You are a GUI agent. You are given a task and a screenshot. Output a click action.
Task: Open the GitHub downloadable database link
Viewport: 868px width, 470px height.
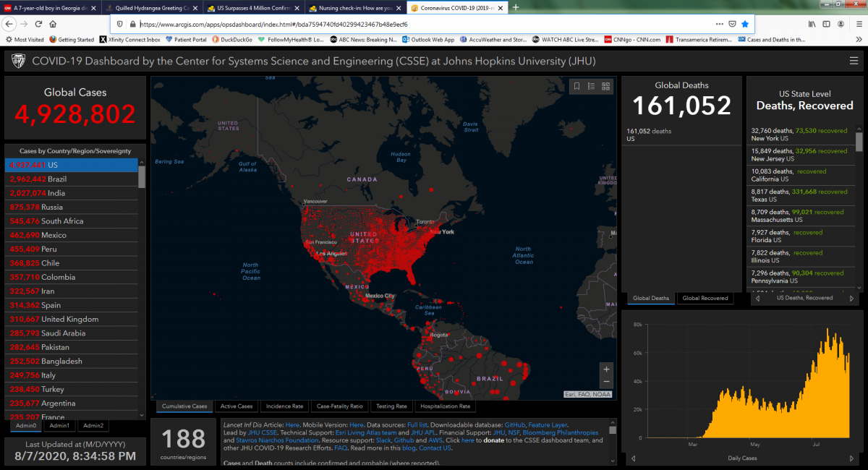point(514,425)
